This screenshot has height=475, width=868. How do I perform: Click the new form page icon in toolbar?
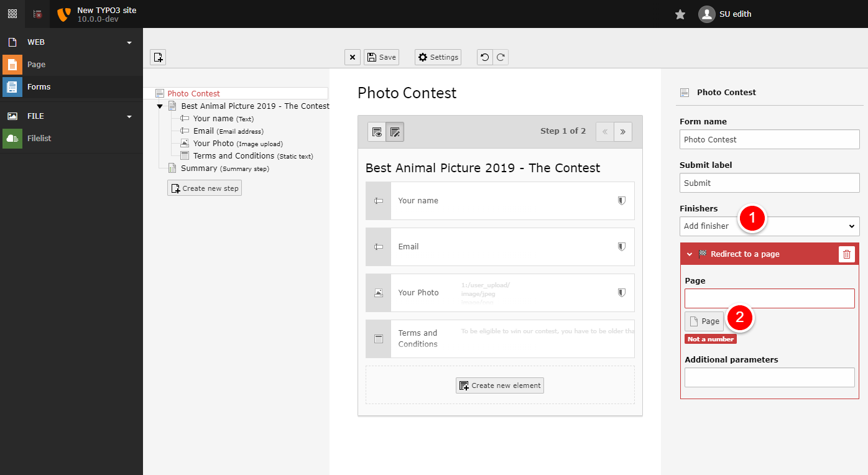(158, 57)
